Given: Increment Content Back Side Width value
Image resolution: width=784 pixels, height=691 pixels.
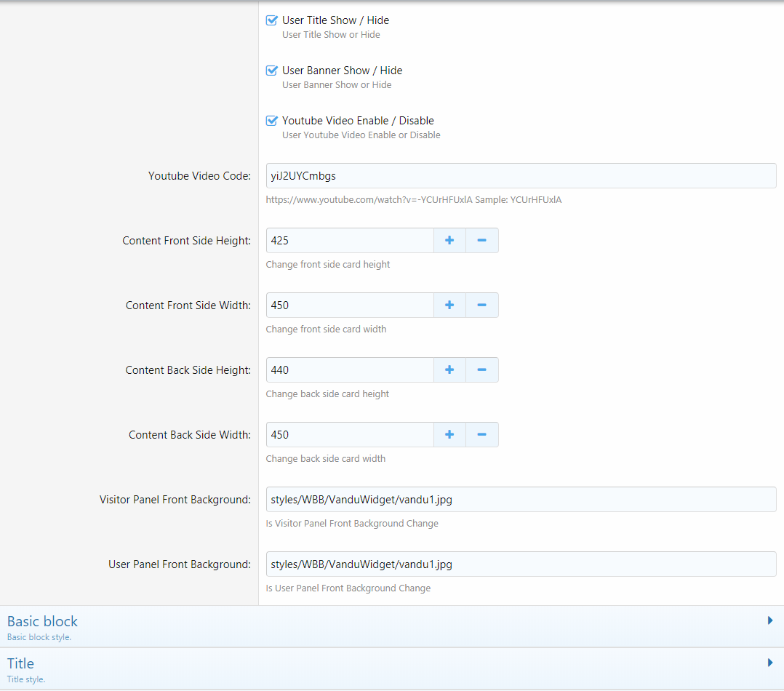Looking at the screenshot, I should (449, 435).
